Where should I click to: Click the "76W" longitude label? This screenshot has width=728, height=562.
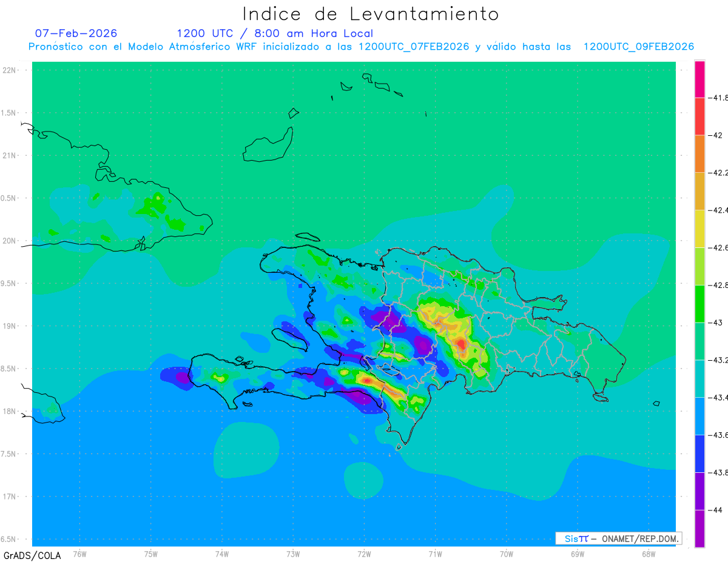tap(79, 554)
